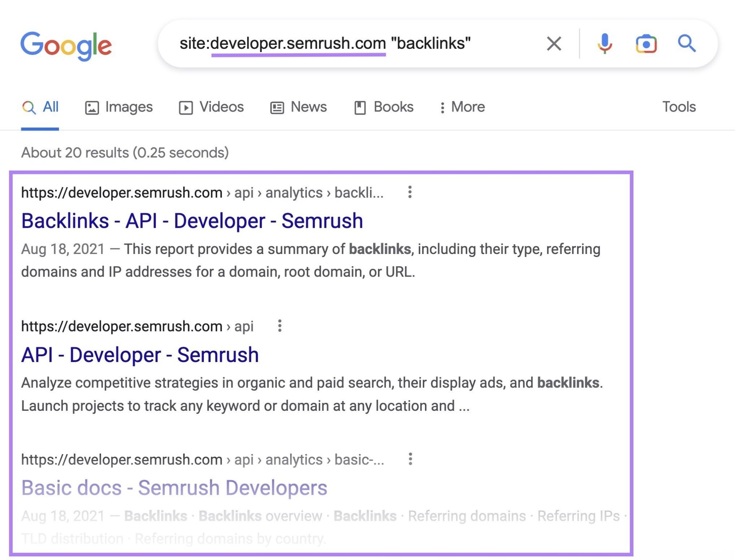Click the microphone voice search icon
The width and height of the screenshot is (735, 560).
[604, 43]
